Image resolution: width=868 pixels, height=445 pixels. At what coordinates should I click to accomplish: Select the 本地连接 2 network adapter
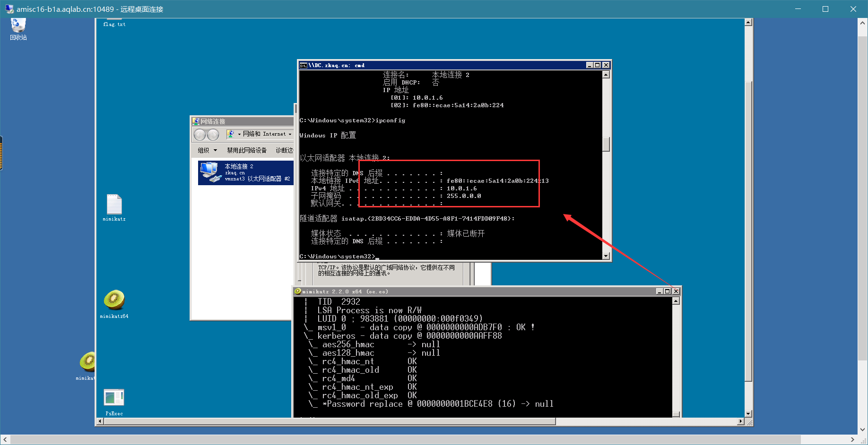(246, 172)
